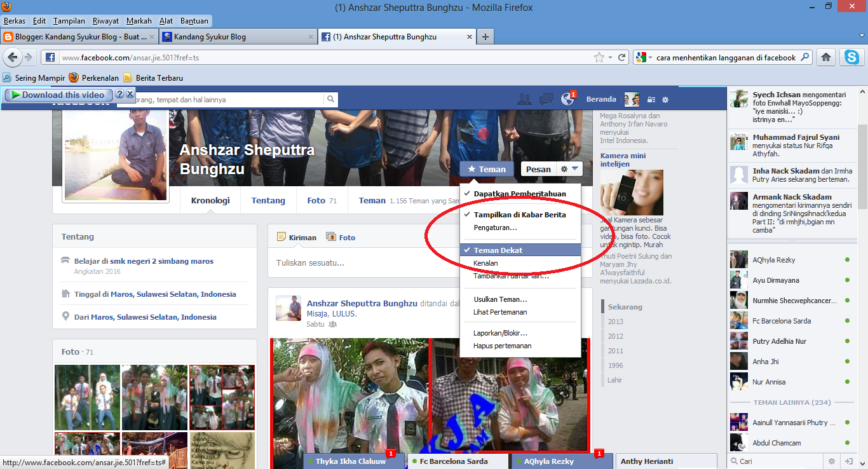
Task: Open a new tab with plus button
Action: [485, 37]
